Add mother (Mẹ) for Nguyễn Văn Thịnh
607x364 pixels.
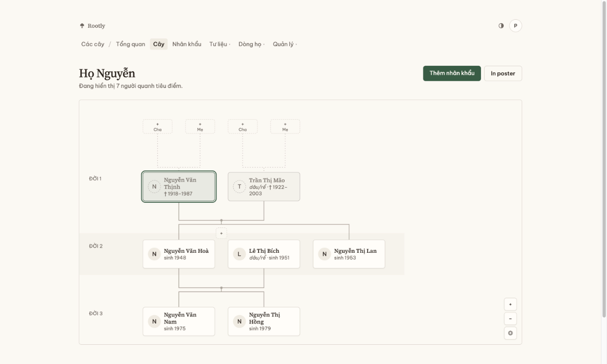200,126
